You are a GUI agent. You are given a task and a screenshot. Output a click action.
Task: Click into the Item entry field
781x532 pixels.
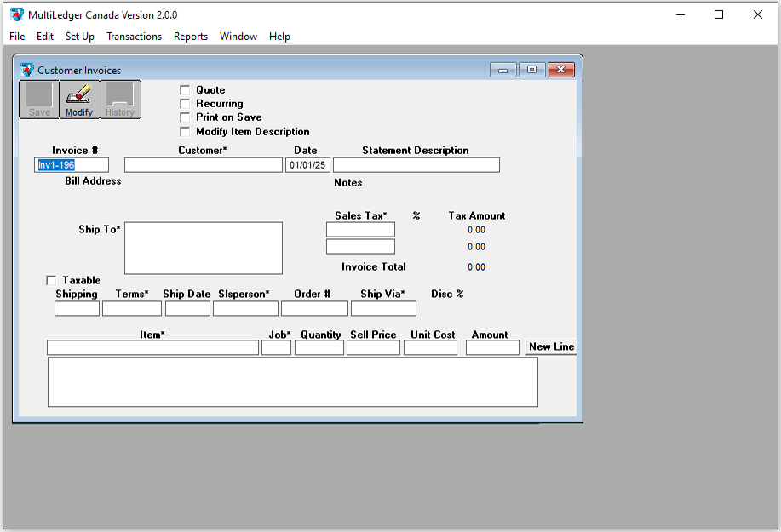[152, 348]
